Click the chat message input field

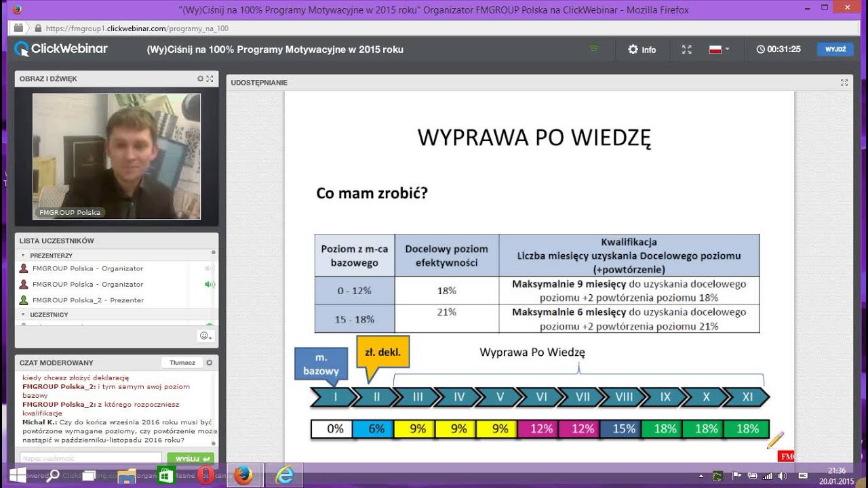(91, 459)
